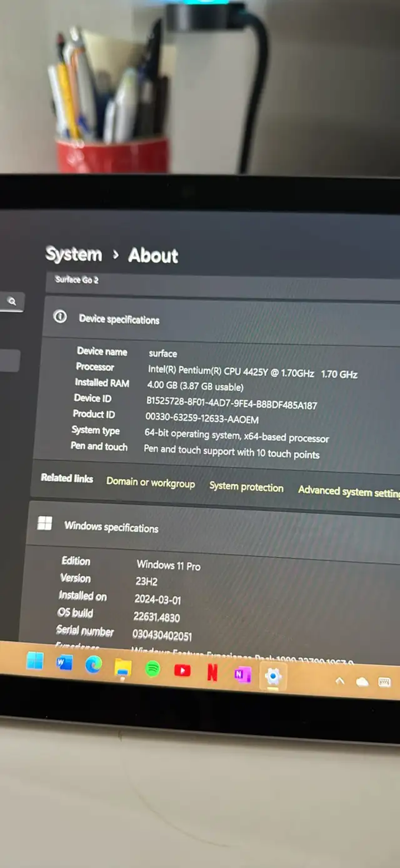Show hidden system tray icons
This screenshot has width=400, height=868.
click(x=339, y=681)
